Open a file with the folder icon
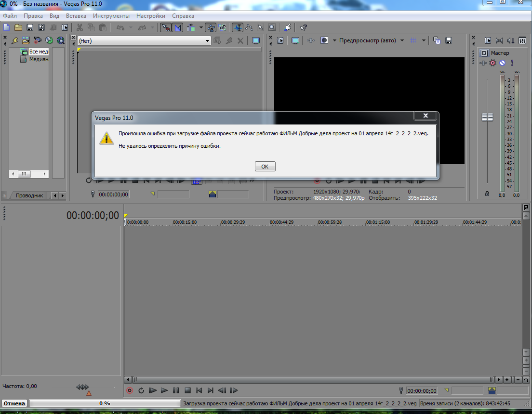 coord(18,27)
